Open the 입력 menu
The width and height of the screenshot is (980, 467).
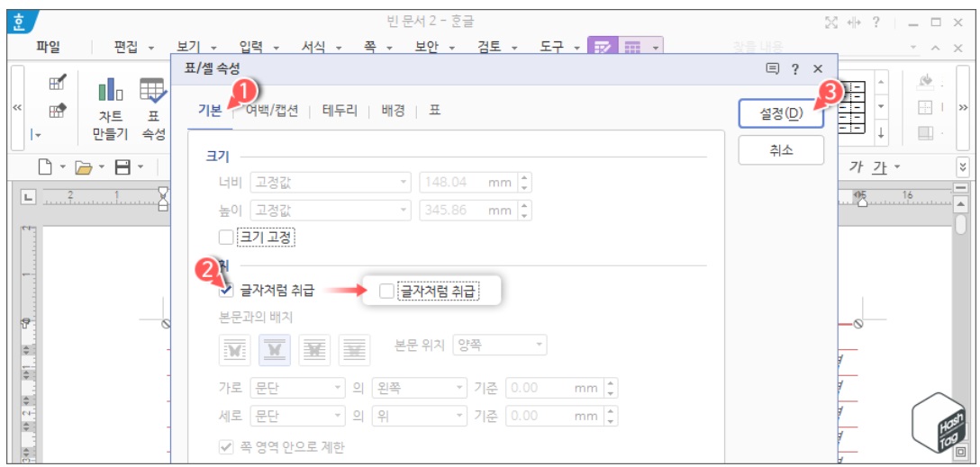coord(251,48)
